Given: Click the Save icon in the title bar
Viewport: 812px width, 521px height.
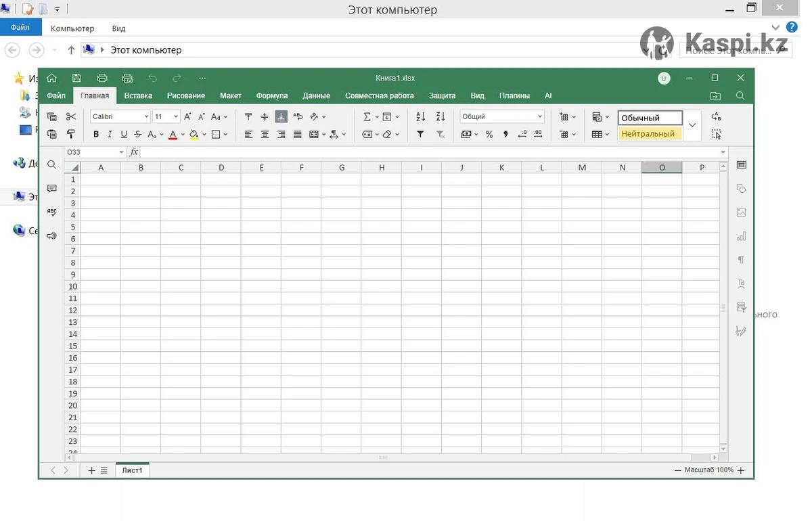Looking at the screenshot, I should pyautogui.click(x=76, y=78).
